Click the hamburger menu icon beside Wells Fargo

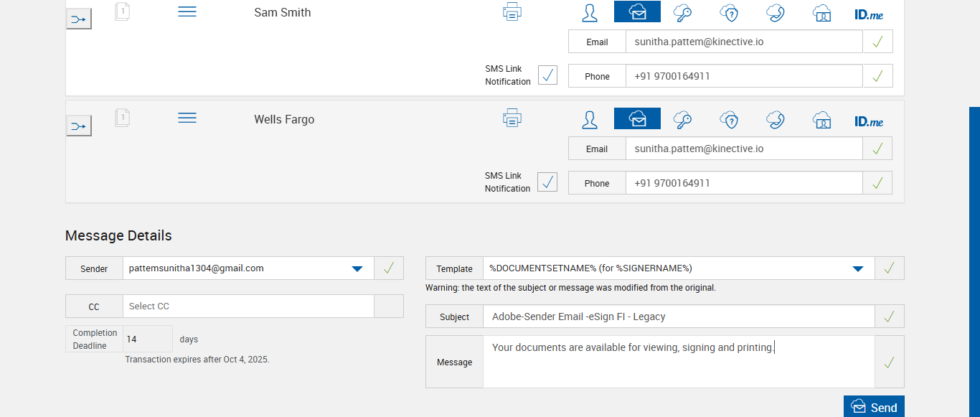coord(187,118)
